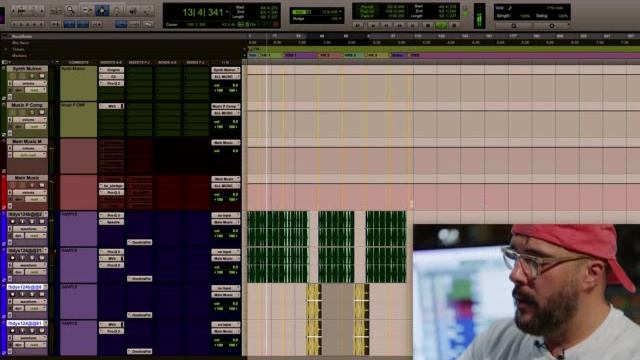The width and height of the screenshot is (640, 360).
Task: Click the Record transport button
Action: coord(454,25)
